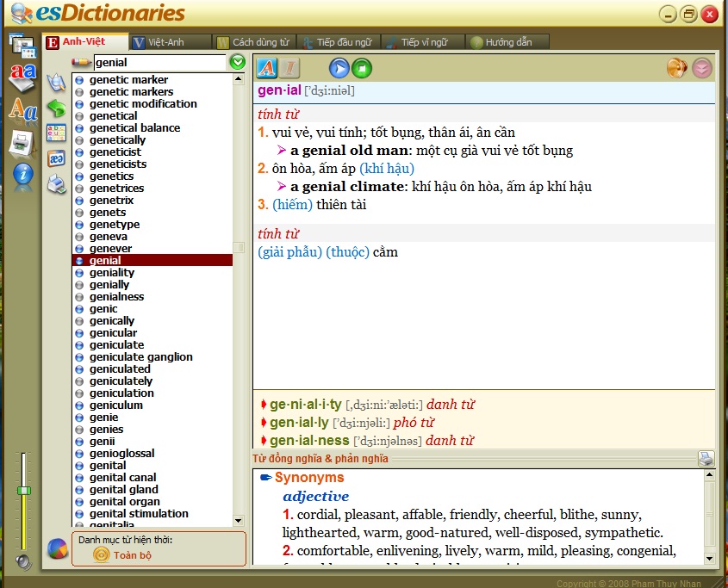Viewport: 728px width, 588px height.
Task: Click the green undo arrow icon
Action: [56, 108]
